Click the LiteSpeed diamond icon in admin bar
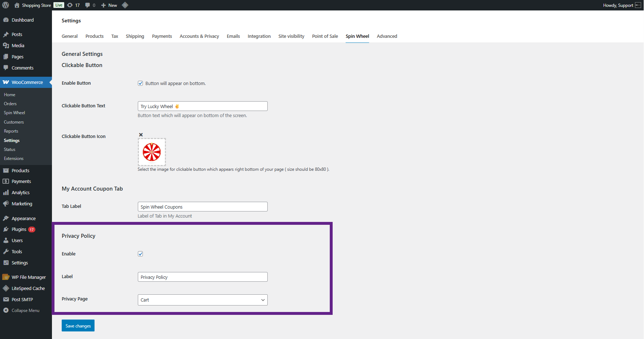This screenshot has height=339, width=644. (125, 5)
